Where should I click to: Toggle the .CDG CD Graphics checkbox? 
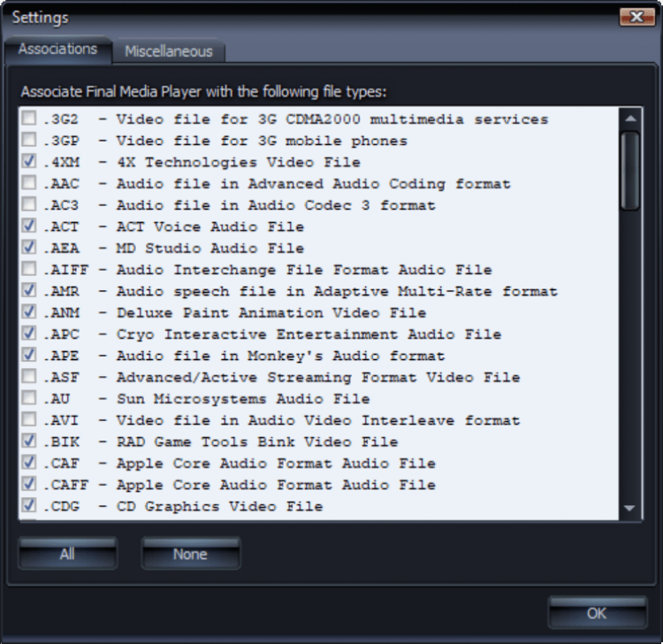point(30,506)
